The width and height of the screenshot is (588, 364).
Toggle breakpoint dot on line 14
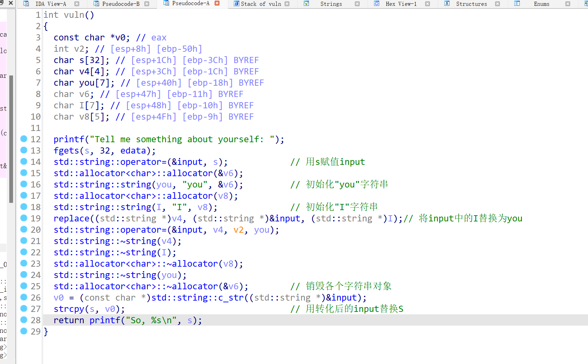[24, 161]
